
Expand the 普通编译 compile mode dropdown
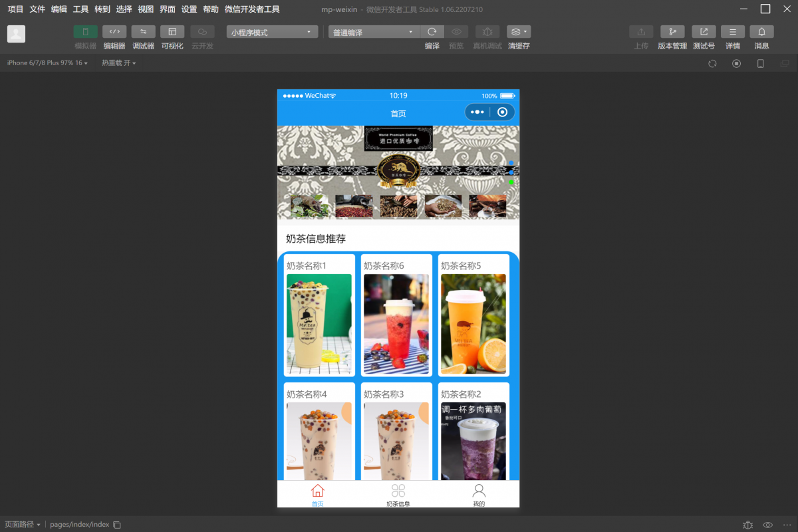click(374, 32)
